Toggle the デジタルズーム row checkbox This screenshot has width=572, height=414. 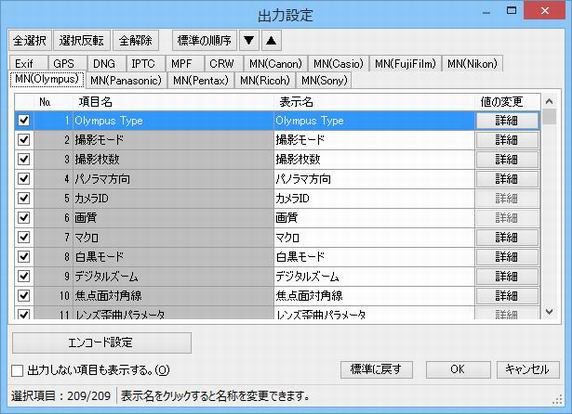tap(24, 276)
